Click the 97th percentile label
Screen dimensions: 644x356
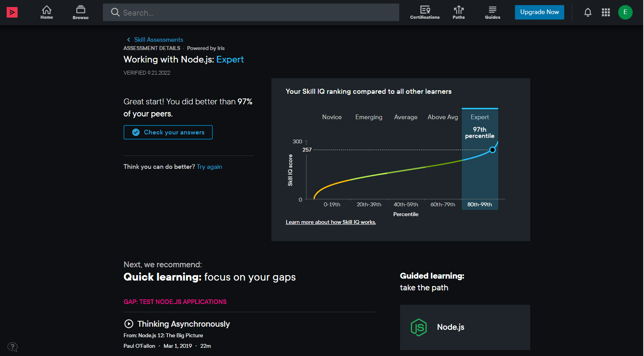pyautogui.click(x=480, y=132)
